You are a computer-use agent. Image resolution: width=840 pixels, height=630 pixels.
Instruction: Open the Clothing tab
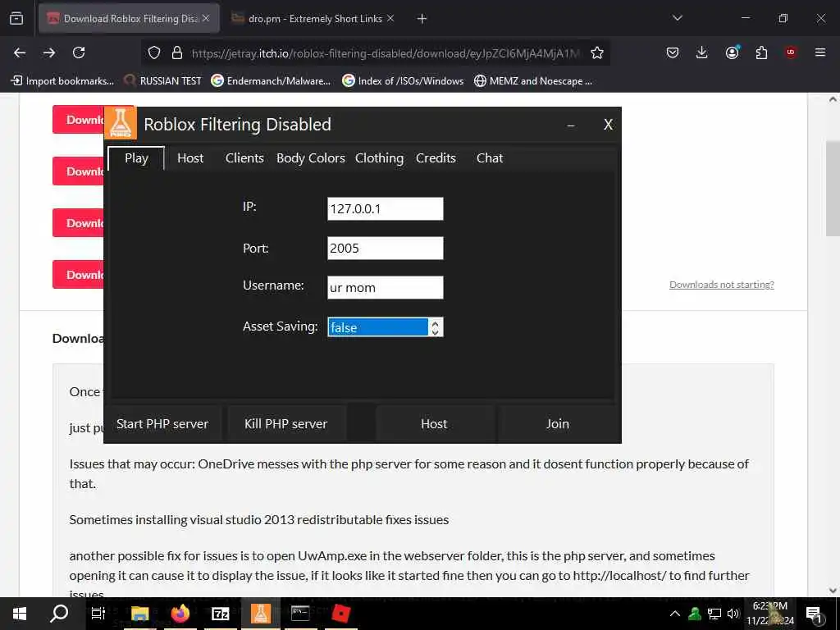tap(379, 158)
